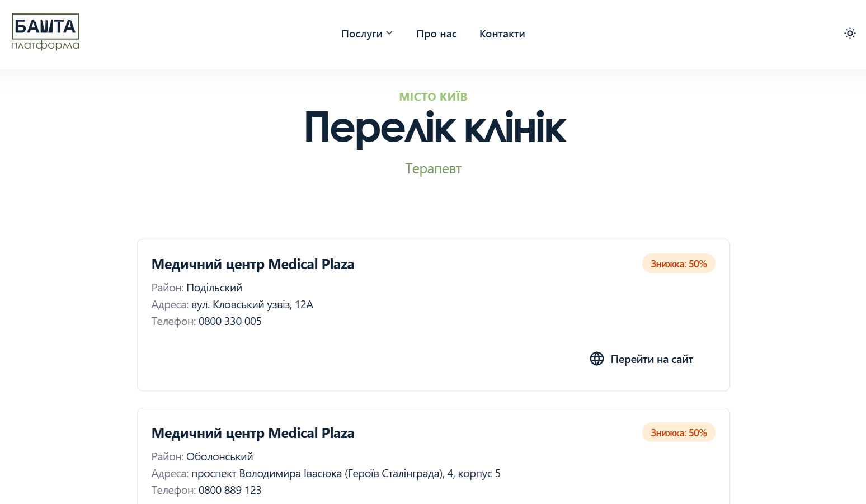Click the Оболонський district text
Viewport: 866px width, 504px height.
pos(220,457)
